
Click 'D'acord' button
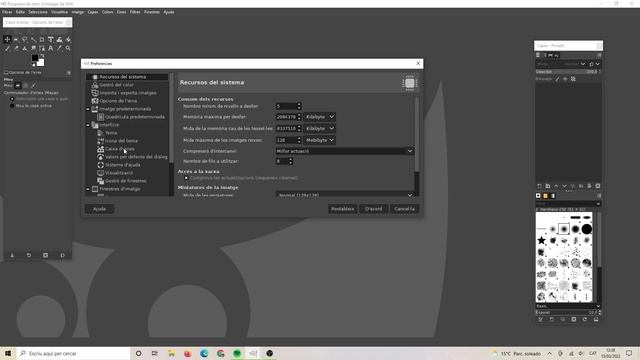[373, 209]
